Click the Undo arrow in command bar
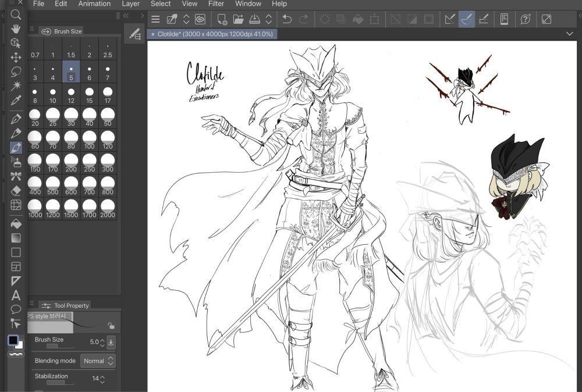582x392 pixels. tap(286, 19)
